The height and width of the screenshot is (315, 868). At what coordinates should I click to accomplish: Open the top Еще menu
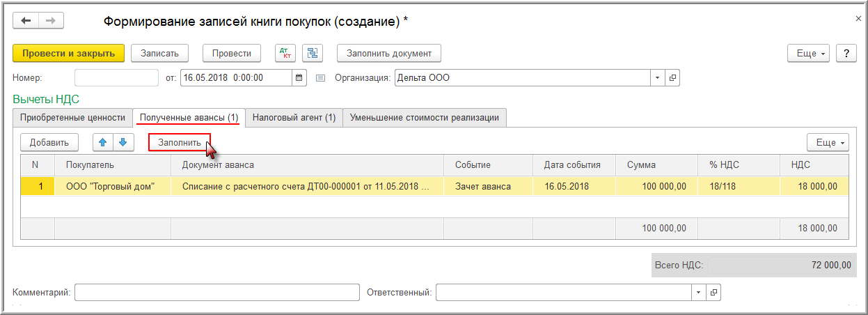pos(811,54)
